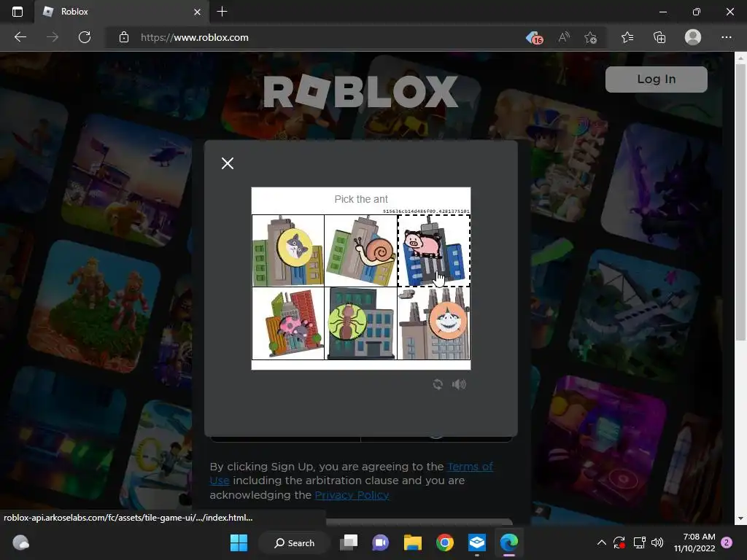This screenshot has width=747, height=560.
Task: Open the Settings and more ellipsis menu
Action: (726, 37)
